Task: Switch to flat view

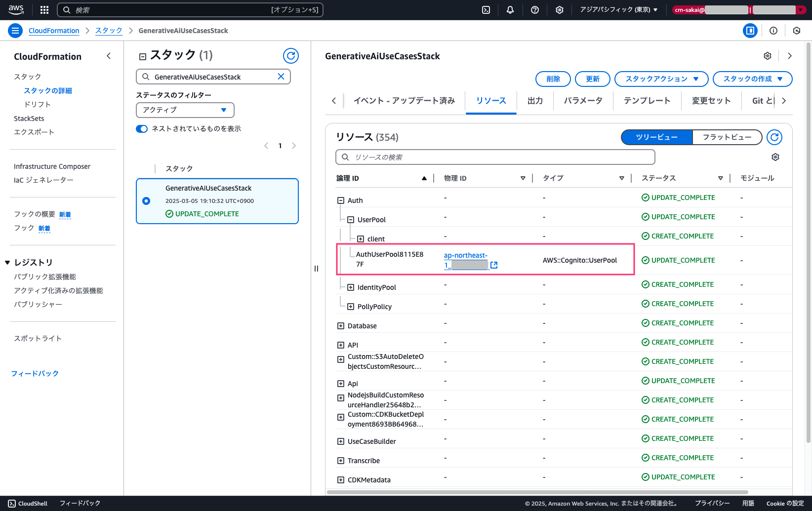Action: [727, 137]
